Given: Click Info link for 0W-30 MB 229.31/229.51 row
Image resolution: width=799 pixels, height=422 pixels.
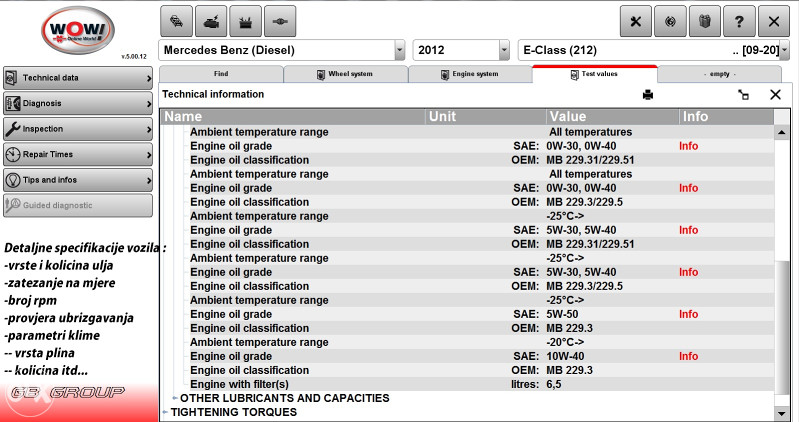Looking at the screenshot, I should coord(688,146).
